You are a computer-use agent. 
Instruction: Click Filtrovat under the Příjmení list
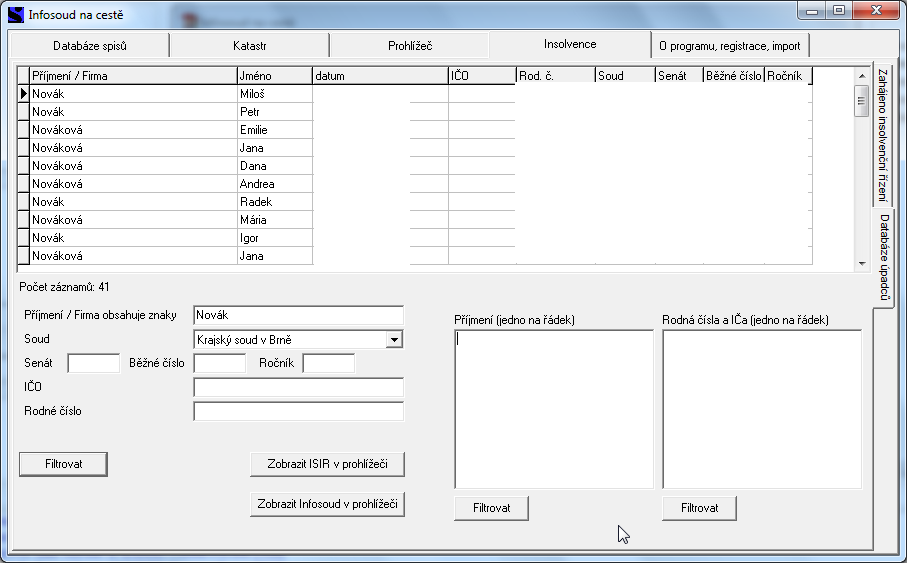tap(491, 508)
